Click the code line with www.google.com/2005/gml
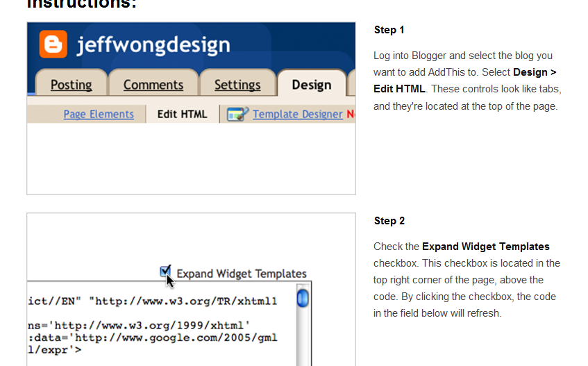Viewport: 588px width, 366px height. 153,338
